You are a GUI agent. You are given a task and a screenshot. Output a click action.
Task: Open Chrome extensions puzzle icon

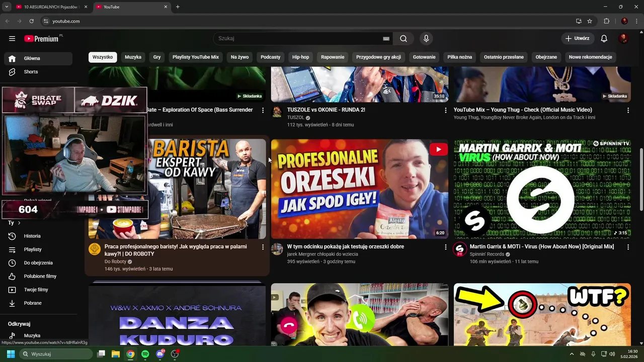tap(606, 21)
